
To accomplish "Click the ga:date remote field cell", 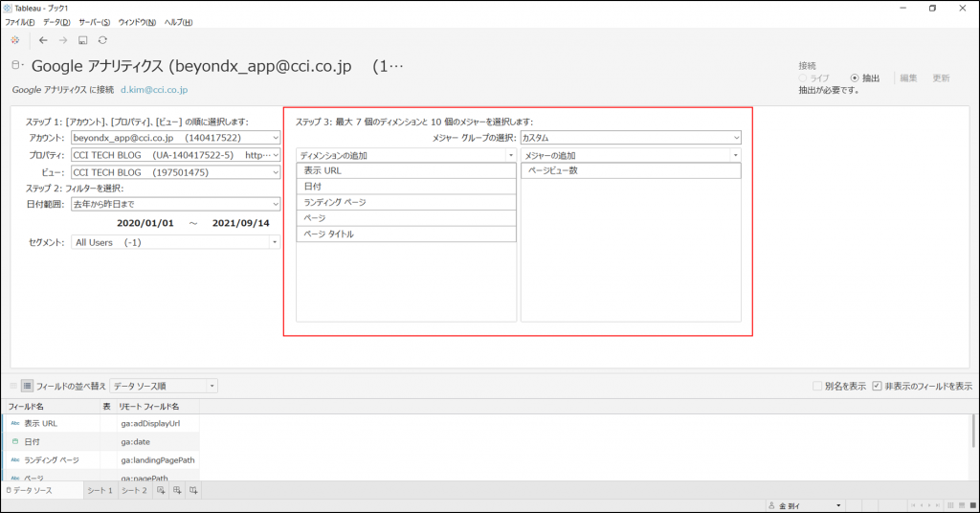I will [156, 441].
